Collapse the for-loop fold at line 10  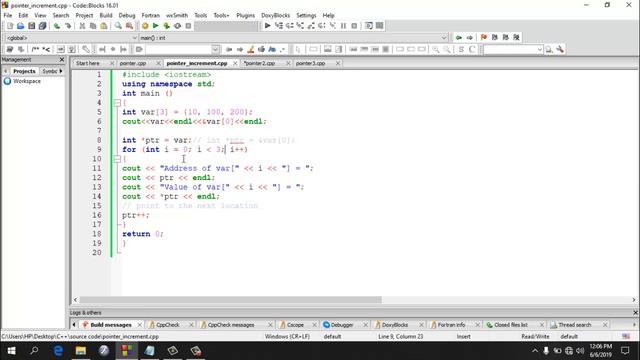117,159
